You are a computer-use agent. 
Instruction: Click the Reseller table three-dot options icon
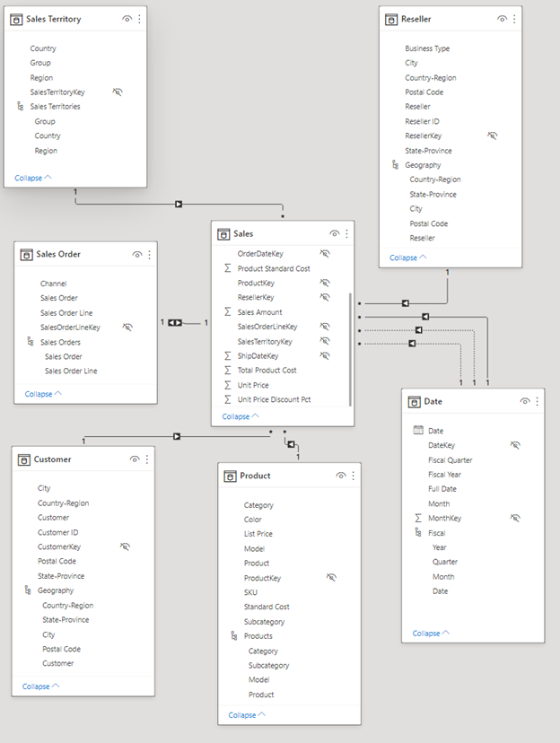pos(512,18)
